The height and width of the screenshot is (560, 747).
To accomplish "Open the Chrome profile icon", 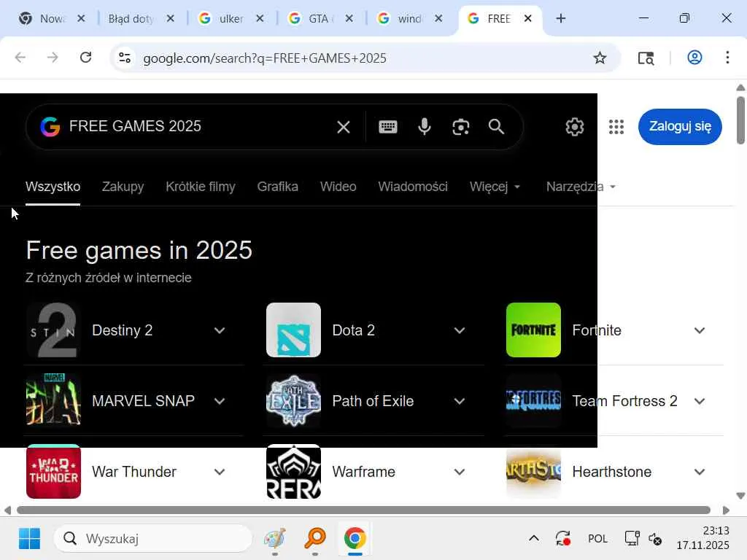I will coord(694,58).
